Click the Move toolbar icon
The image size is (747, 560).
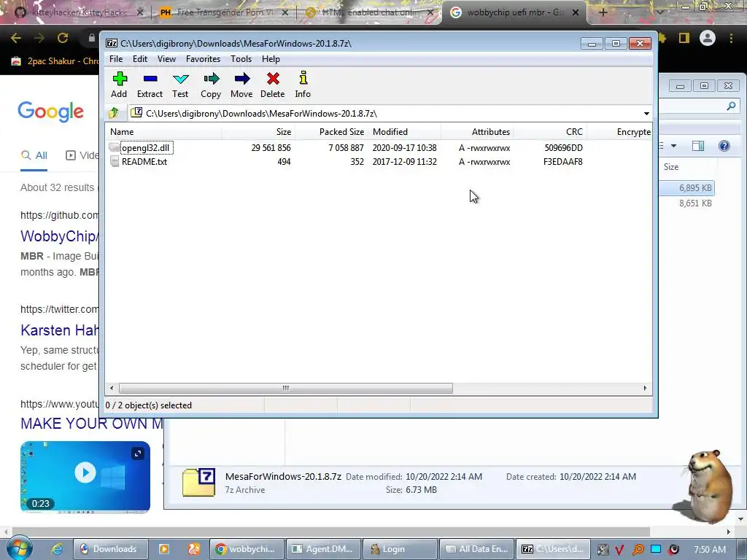241,85
